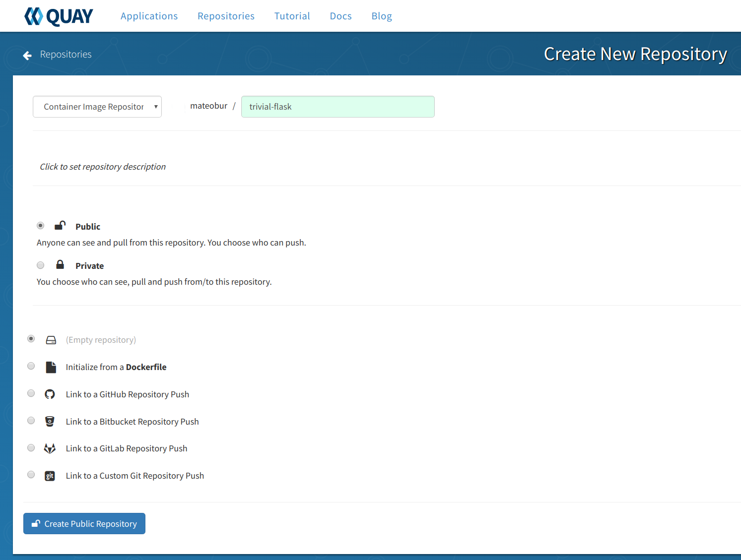This screenshot has width=741, height=560.
Task: Click the GitLab fox icon
Action: (x=50, y=448)
